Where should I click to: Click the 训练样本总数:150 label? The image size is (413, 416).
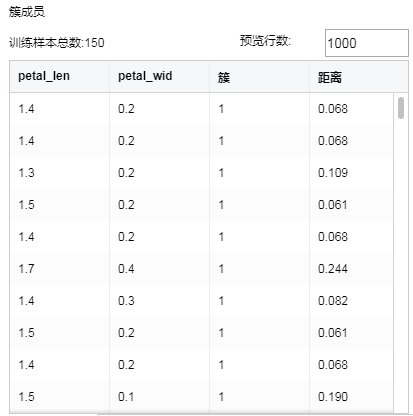[x=57, y=43]
